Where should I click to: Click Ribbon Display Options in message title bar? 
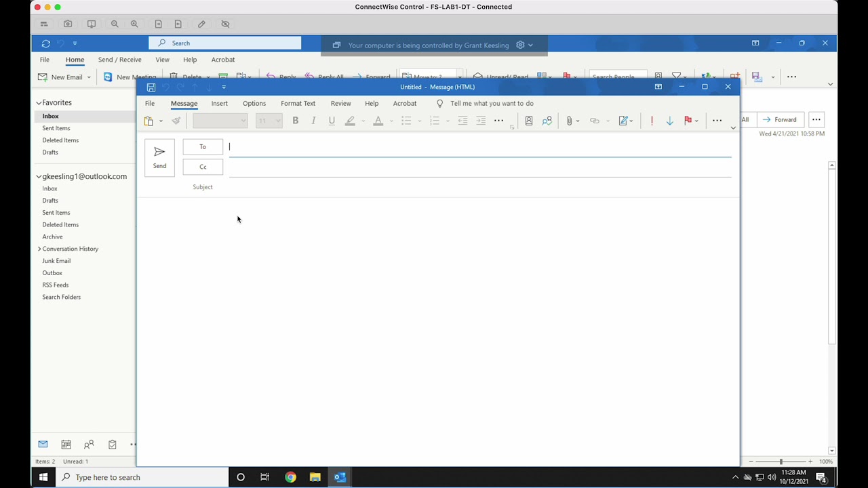658,87
